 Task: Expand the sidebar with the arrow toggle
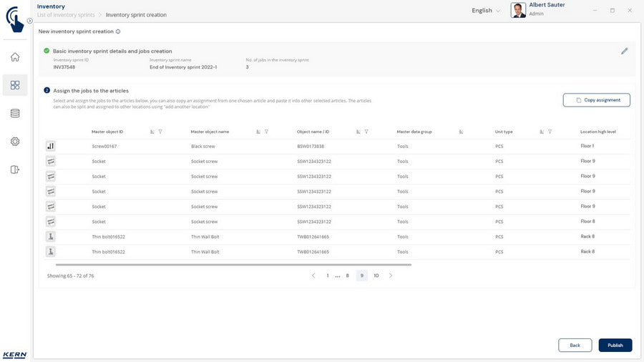pos(29,21)
